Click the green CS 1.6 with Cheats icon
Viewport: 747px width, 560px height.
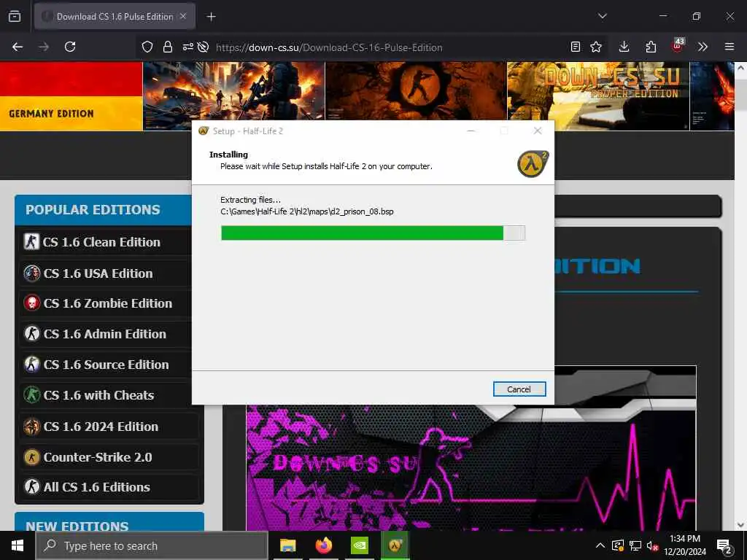coord(32,395)
